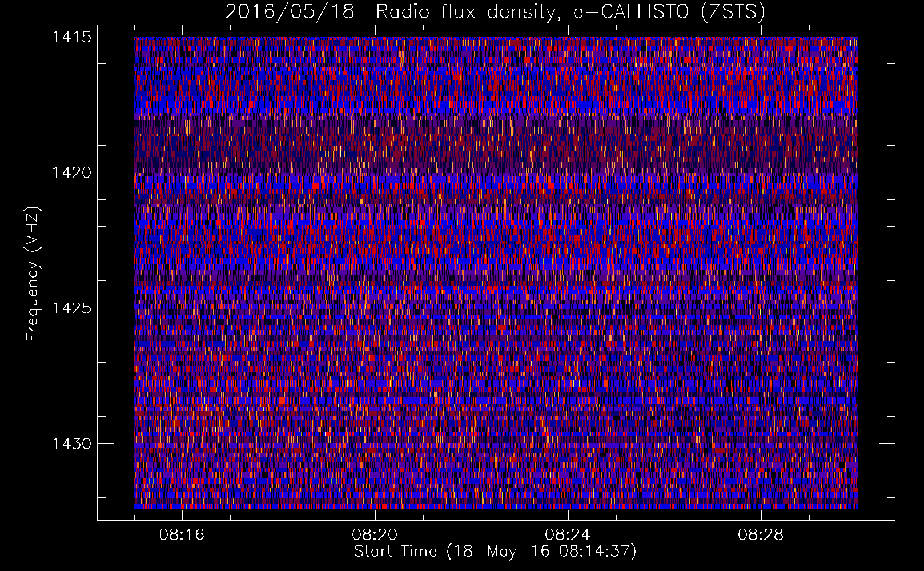Select the 1430 frequency axis label
Screen dimensions: 924x571
click(71, 444)
